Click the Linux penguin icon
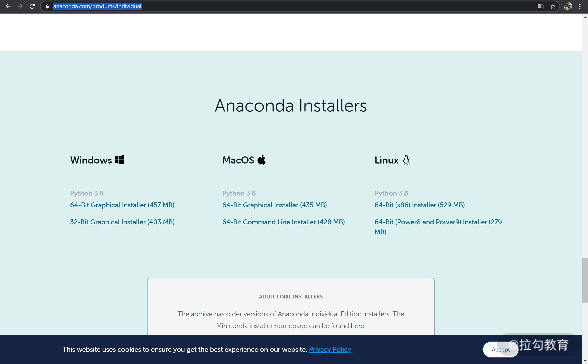Screen dimensions: 588x364 pos(406,160)
